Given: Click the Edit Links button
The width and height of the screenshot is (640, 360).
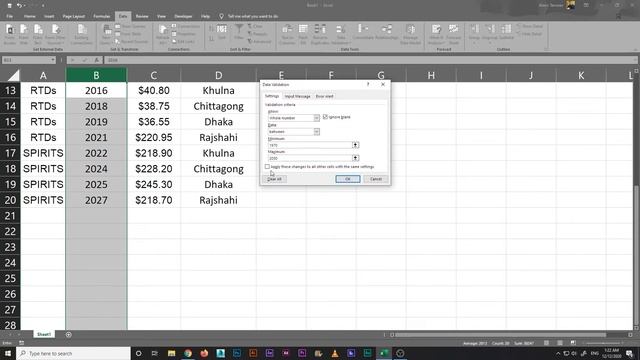Looking at the screenshot, I should 183,41.
